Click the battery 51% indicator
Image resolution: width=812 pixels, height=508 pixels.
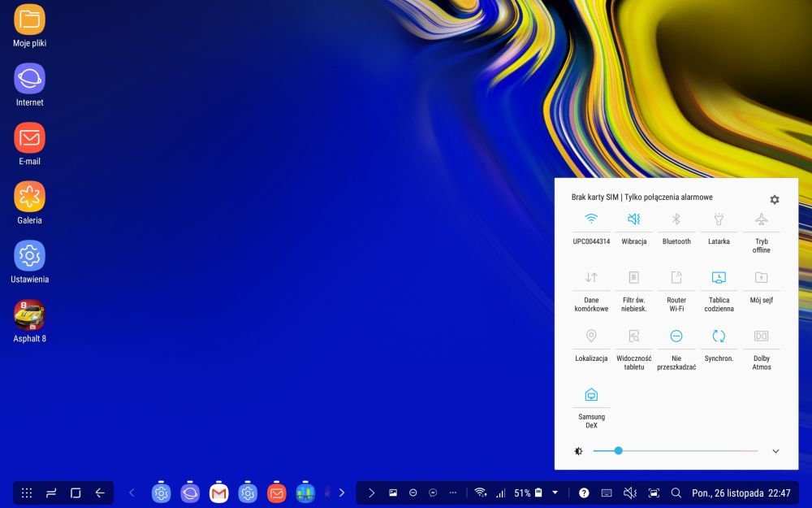528,493
